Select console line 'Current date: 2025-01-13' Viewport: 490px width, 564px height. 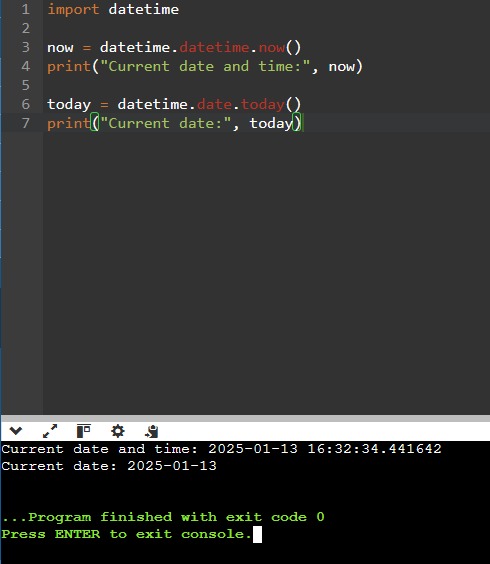(109, 466)
